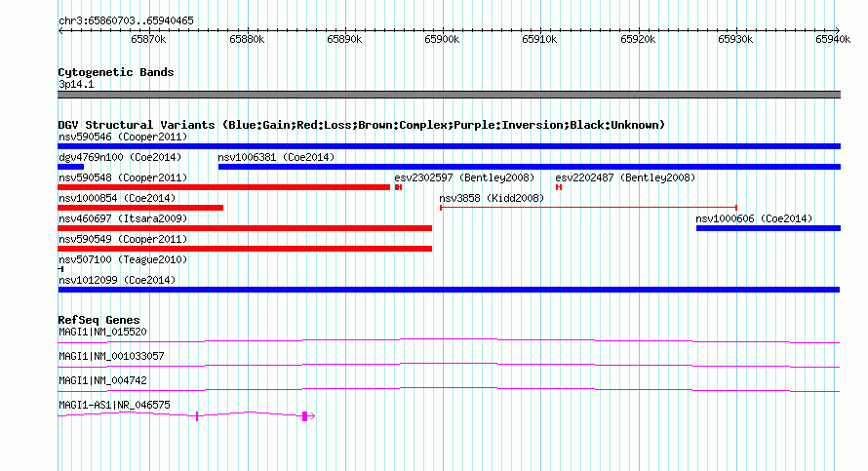Viewport: 868px width, 471px height.
Task: Select the nsv1000854 red loss bar
Action: point(140,208)
